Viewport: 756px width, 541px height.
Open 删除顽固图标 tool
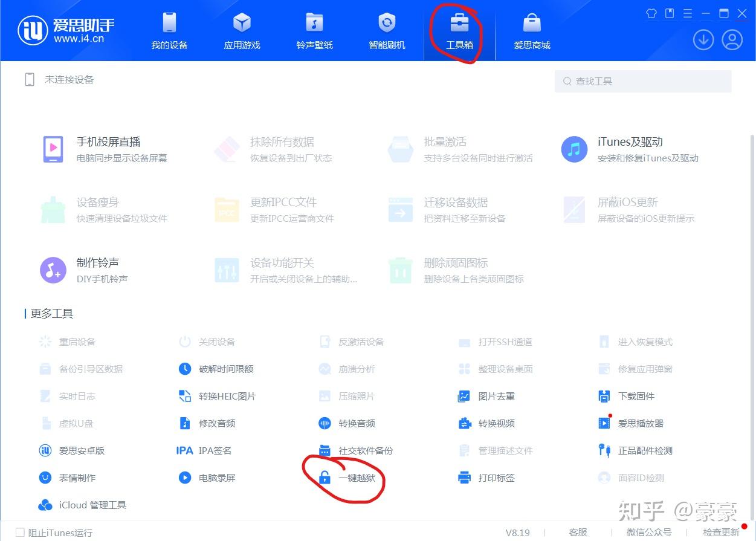[456, 270]
